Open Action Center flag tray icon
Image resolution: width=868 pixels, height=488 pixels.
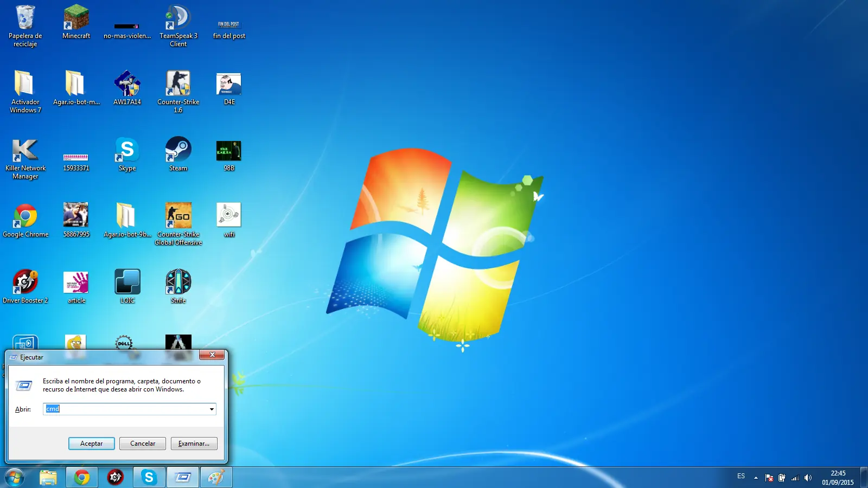click(x=769, y=478)
